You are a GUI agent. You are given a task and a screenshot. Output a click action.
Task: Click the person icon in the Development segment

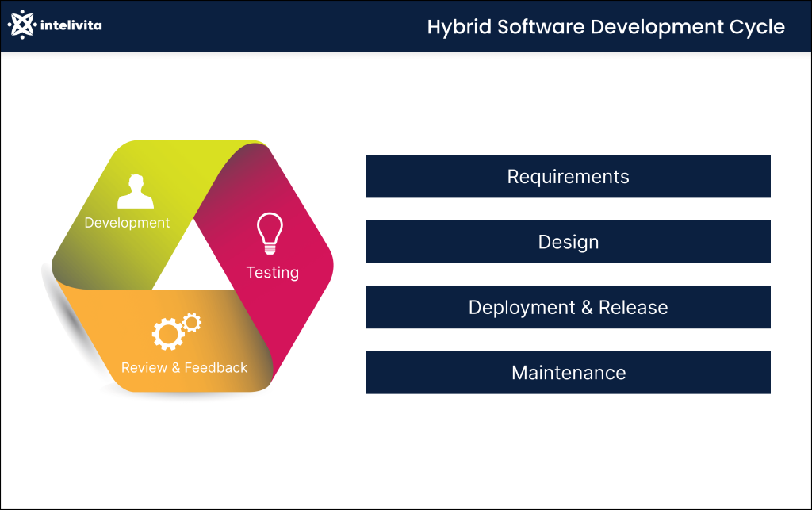pos(136,190)
